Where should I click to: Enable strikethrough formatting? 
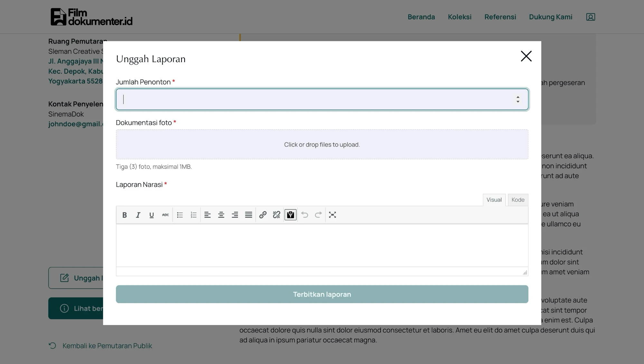[165, 215]
